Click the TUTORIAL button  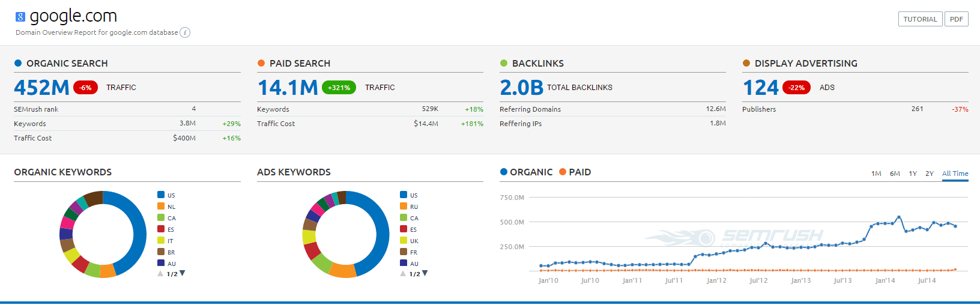920,19
